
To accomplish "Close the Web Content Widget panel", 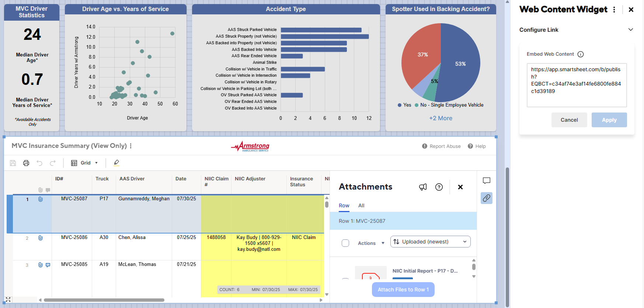I will point(631,10).
